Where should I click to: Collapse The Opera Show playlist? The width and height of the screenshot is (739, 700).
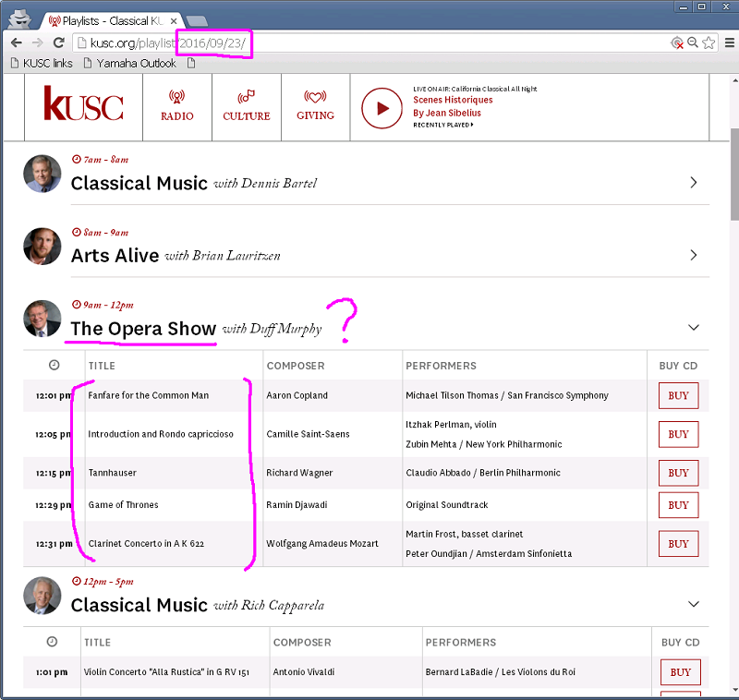point(694,328)
